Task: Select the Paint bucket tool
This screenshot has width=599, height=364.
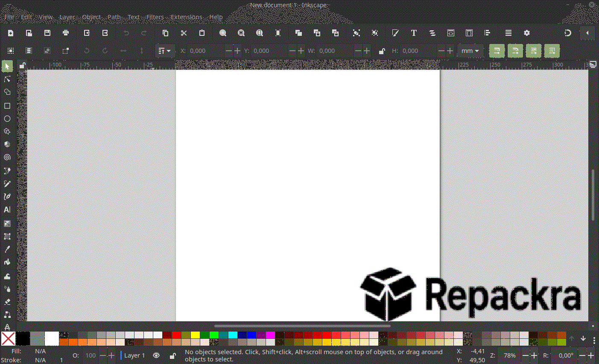Action: pos(7,262)
